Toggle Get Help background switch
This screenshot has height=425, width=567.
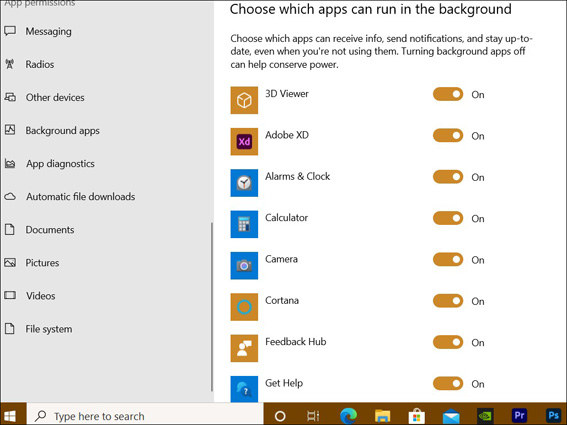448,383
